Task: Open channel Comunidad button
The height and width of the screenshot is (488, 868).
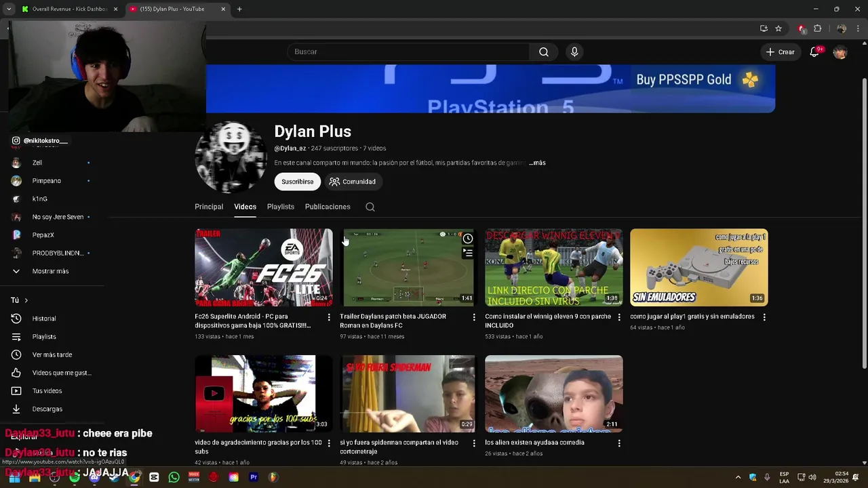Action: coord(352,182)
